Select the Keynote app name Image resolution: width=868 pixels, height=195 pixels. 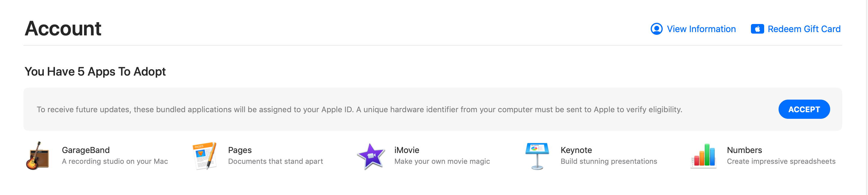point(576,150)
